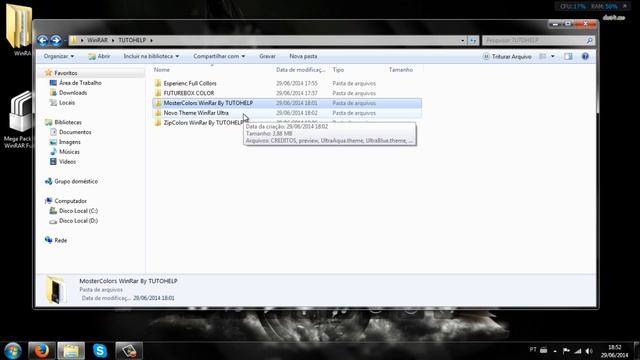Sort by Data de modificação column header

pos(300,70)
